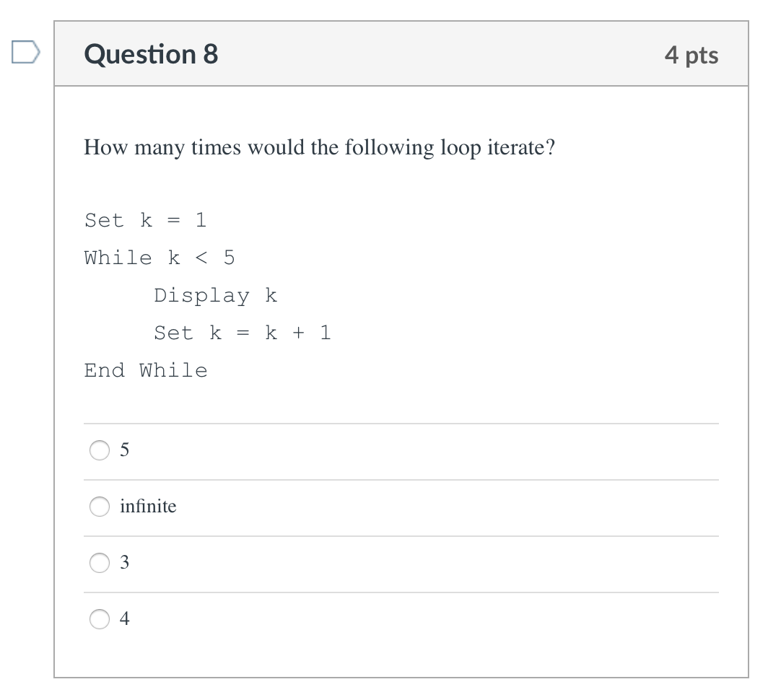
Task: Click the 'Display k' code line
Action: coord(216,296)
